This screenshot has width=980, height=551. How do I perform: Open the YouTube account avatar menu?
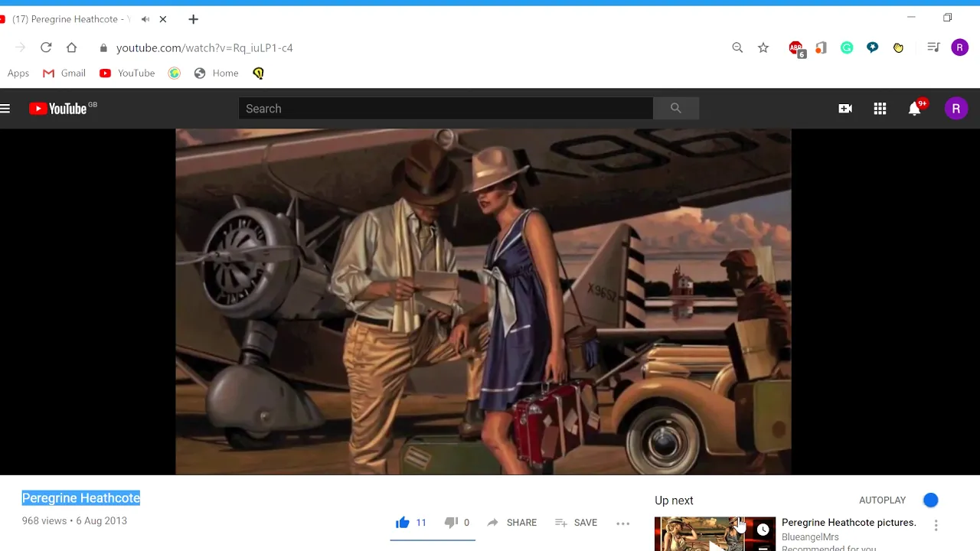(955, 109)
